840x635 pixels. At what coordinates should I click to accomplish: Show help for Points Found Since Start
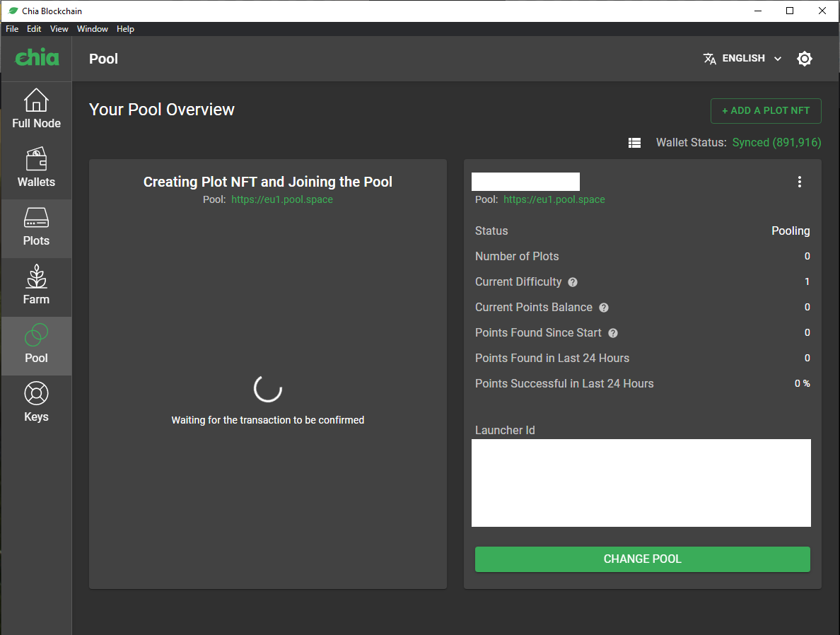613,333
